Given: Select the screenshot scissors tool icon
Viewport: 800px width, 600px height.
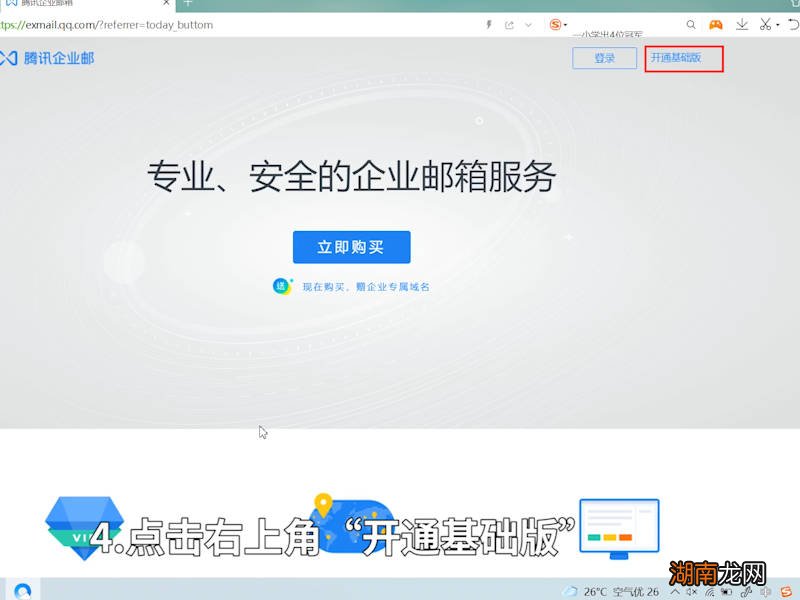Looking at the screenshot, I should click(766, 24).
